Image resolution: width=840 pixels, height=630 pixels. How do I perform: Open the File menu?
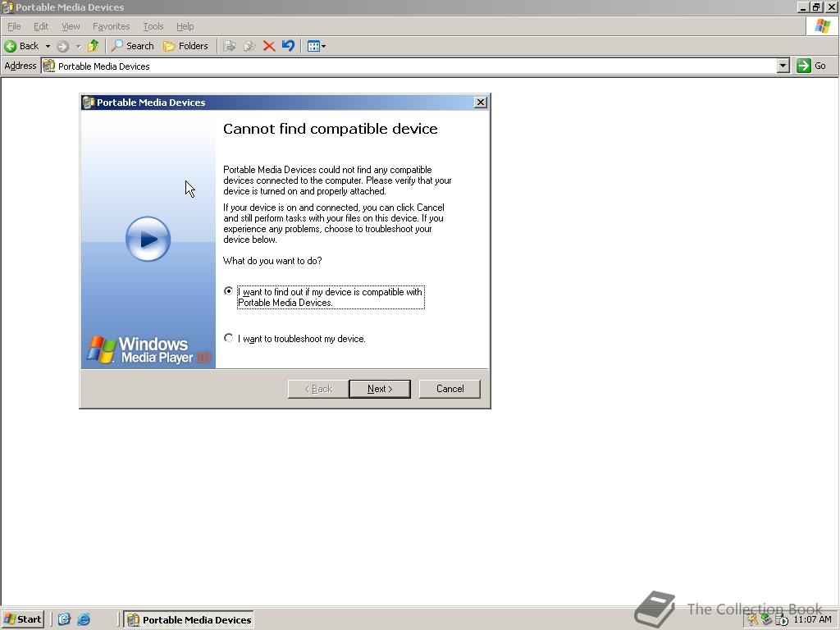click(14, 26)
